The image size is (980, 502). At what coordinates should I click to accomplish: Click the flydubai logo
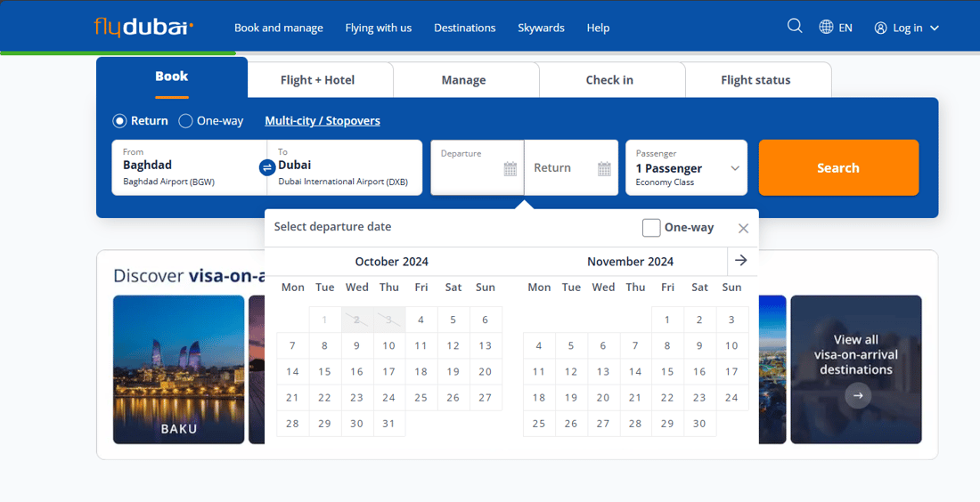tap(143, 27)
